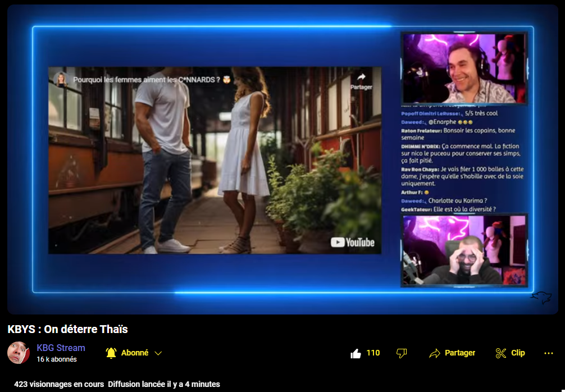Open the KBG Stream channel avatar
565x392 pixels.
(19, 353)
